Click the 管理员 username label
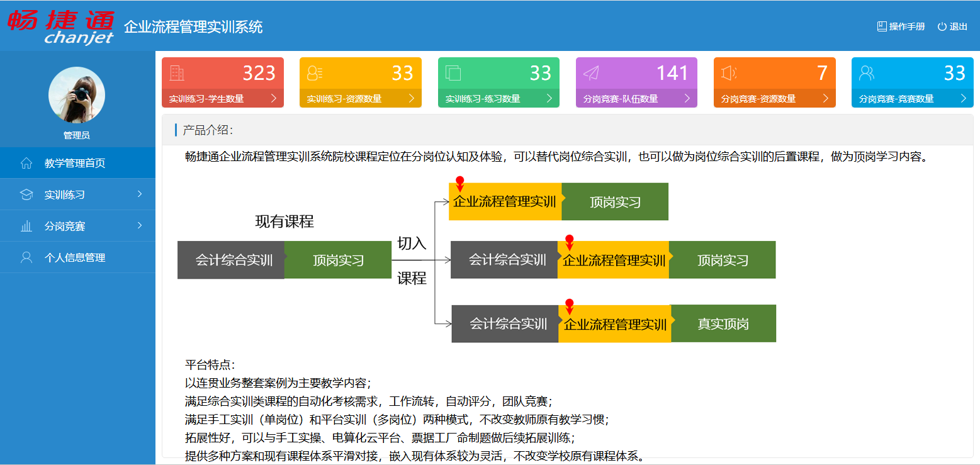 [x=77, y=135]
